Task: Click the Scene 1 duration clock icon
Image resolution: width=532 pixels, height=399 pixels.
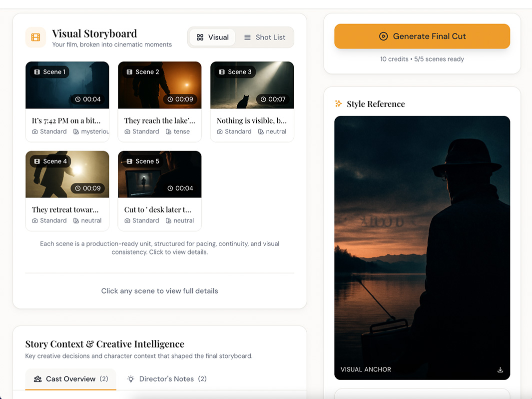Action: [x=78, y=99]
